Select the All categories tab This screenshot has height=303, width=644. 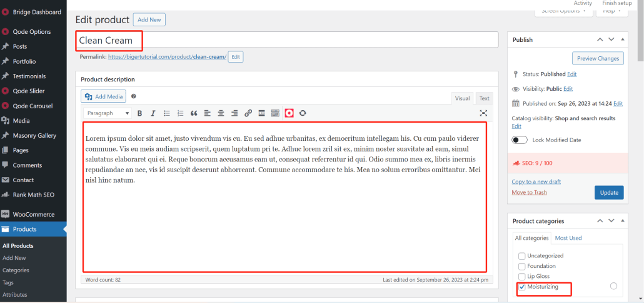point(532,238)
